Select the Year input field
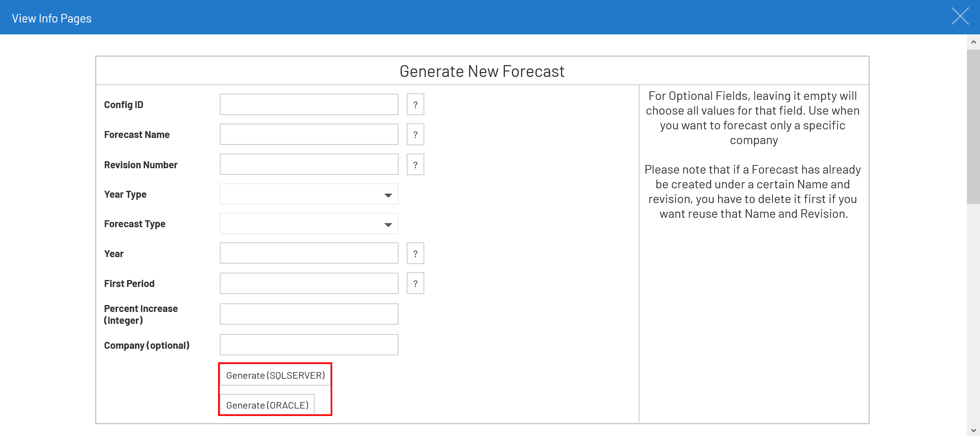 tap(309, 253)
